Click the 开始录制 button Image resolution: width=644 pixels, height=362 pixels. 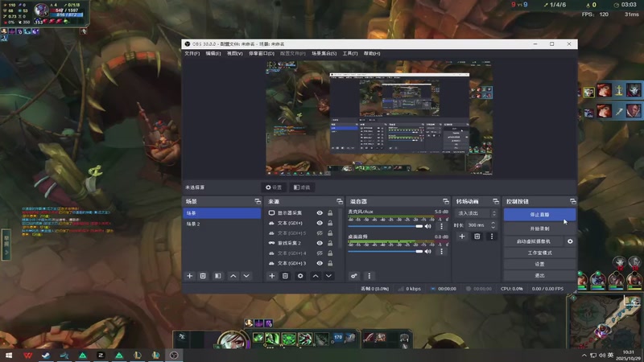pyautogui.click(x=539, y=228)
